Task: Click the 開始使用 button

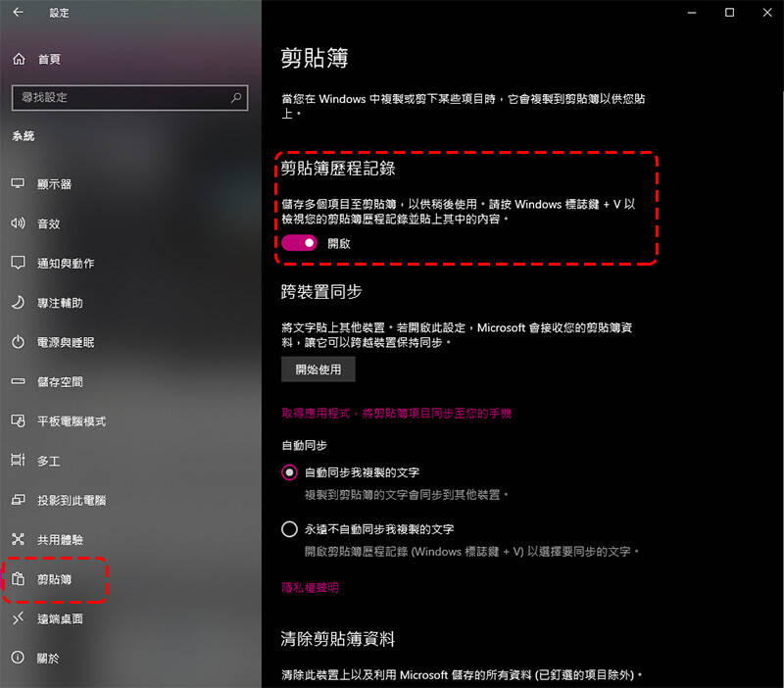Action: pos(318,369)
